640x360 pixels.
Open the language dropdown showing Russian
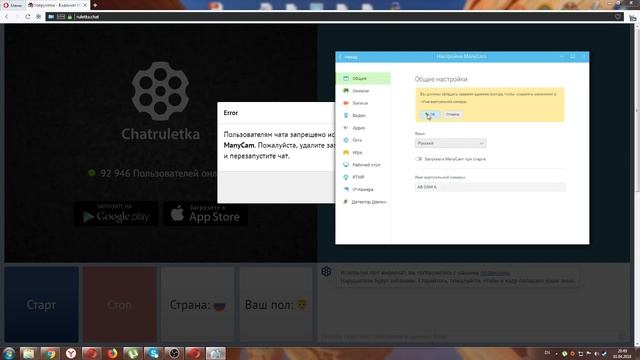pyautogui.click(x=451, y=143)
